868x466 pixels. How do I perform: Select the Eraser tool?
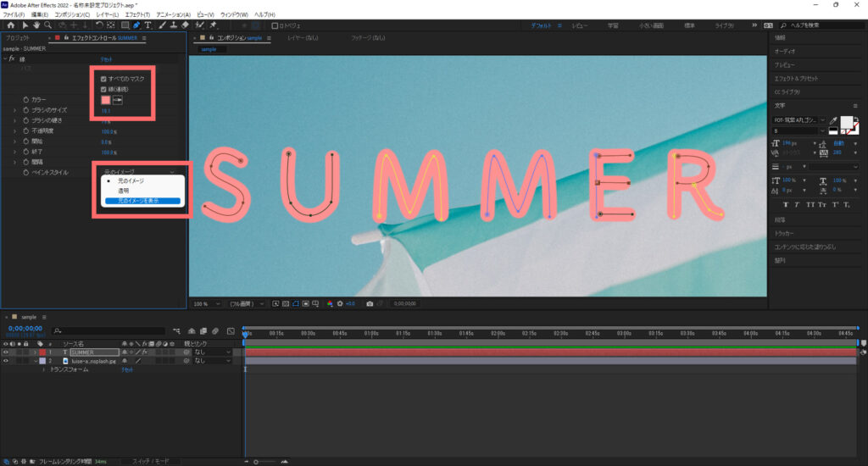coord(185,25)
